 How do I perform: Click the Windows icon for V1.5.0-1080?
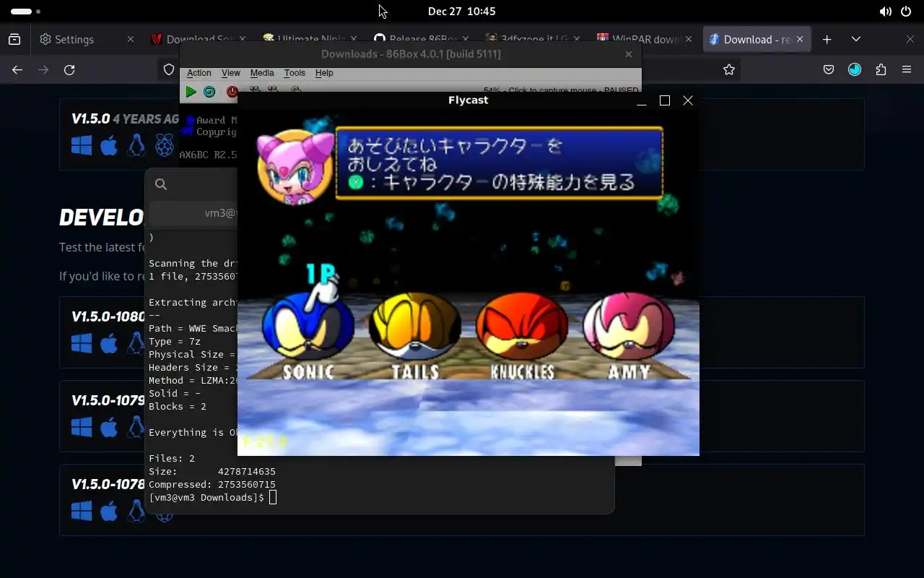click(x=82, y=342)
